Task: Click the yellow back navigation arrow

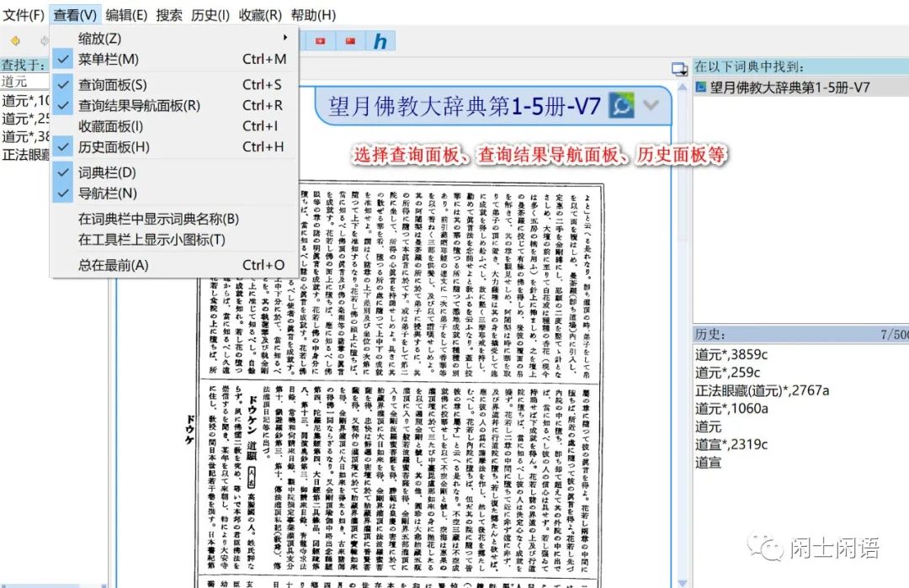Action: coord(15,40)
